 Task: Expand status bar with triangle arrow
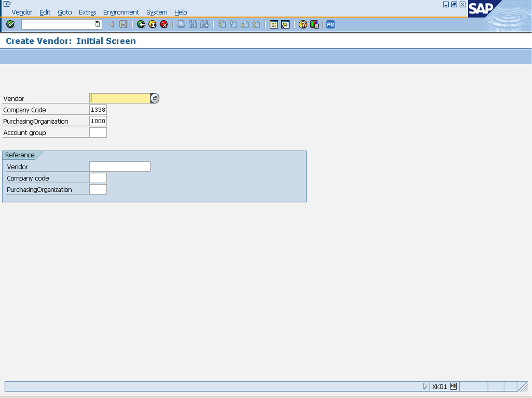pos(425,386)
